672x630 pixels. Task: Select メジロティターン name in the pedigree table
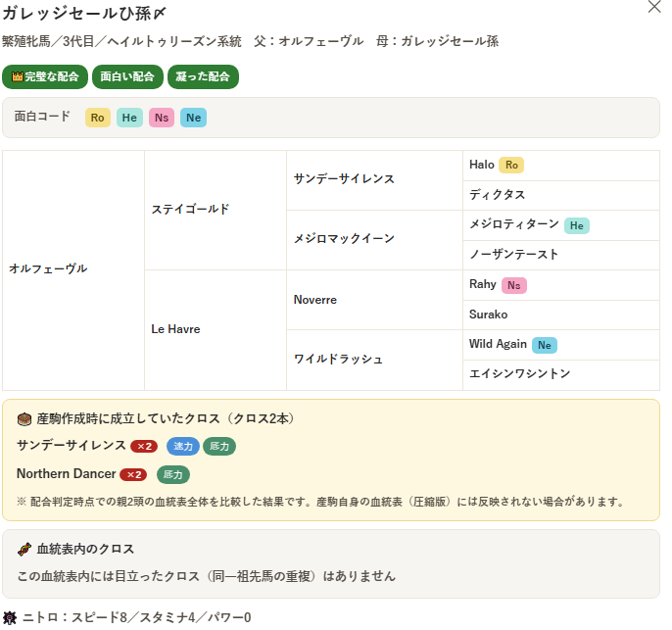click(514, 224)
